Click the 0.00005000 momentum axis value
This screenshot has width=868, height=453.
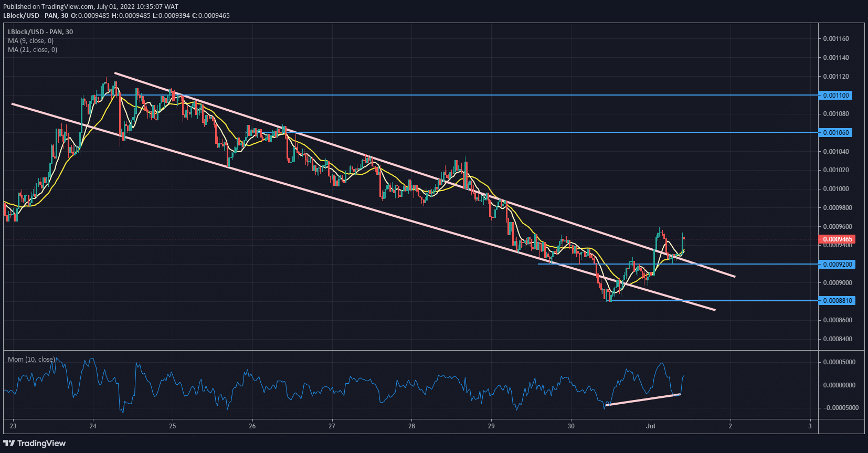(839, 362)
